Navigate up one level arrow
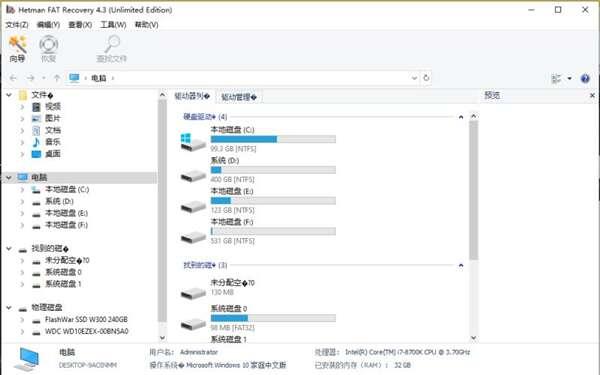 57,78
